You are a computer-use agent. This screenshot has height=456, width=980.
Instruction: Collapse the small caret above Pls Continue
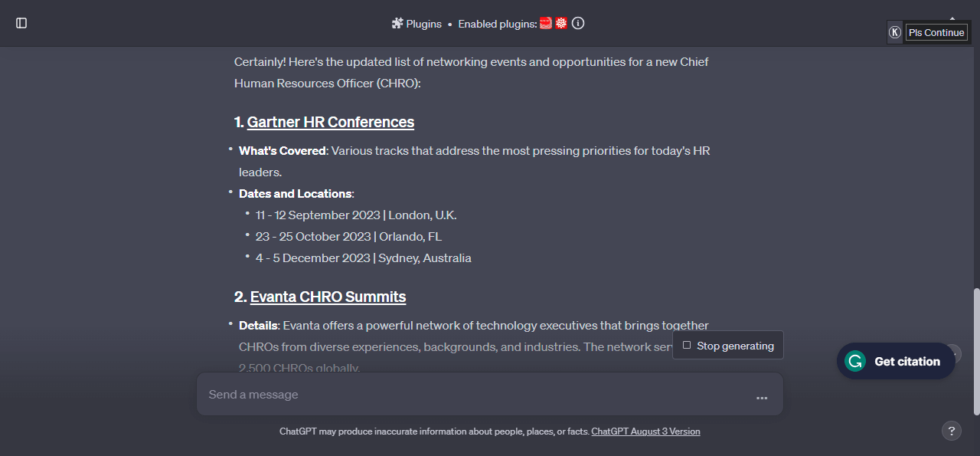point(952,17)
